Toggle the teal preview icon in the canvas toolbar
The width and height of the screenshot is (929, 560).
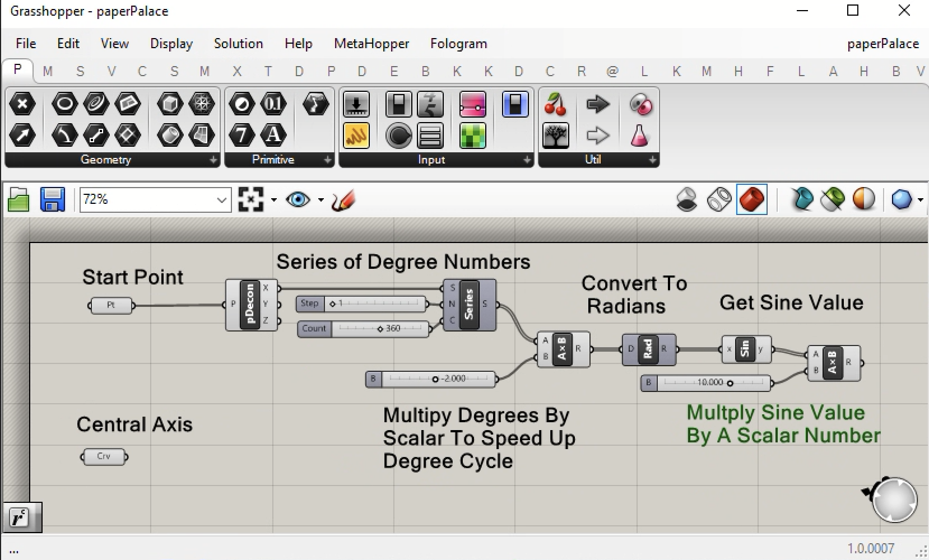coord(802,199)
